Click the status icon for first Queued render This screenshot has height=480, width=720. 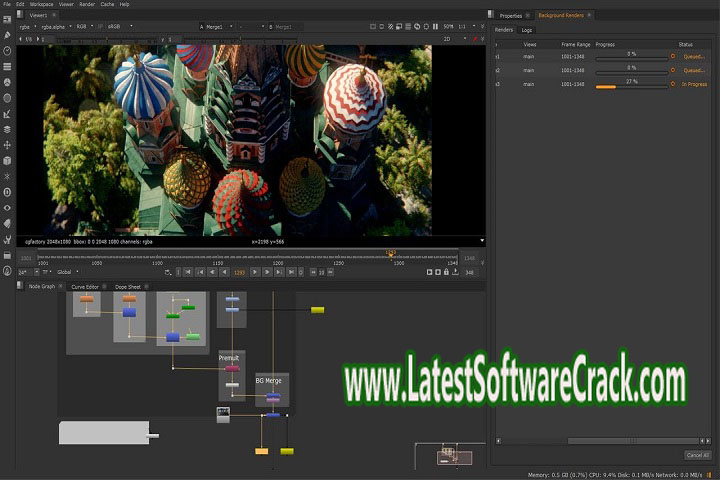coord(673,57)
